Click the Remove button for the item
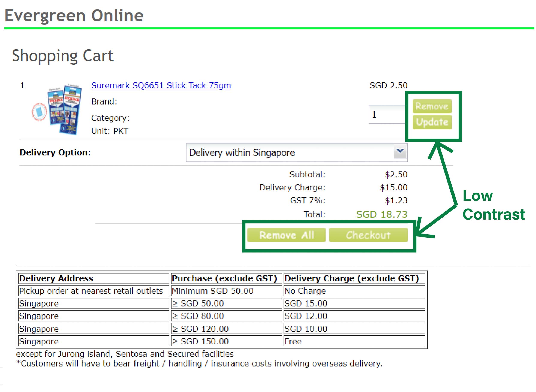 pos(432,106)
